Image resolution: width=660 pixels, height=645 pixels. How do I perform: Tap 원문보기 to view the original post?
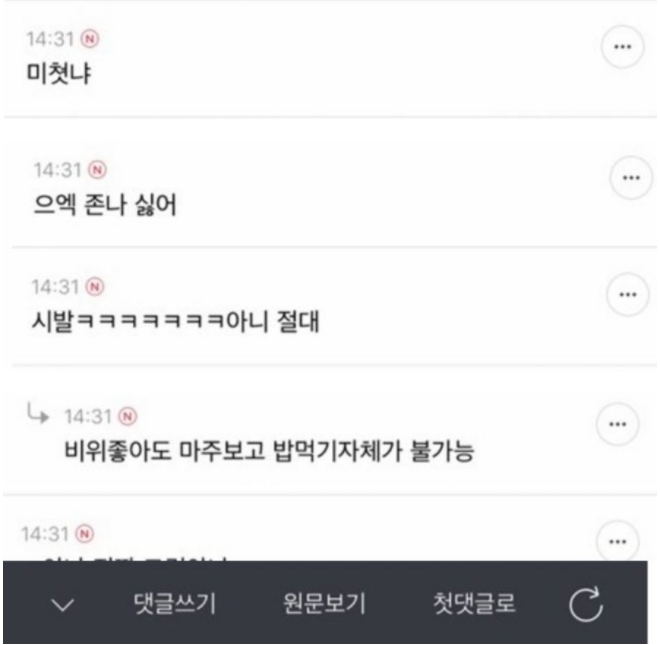(324, 604)
